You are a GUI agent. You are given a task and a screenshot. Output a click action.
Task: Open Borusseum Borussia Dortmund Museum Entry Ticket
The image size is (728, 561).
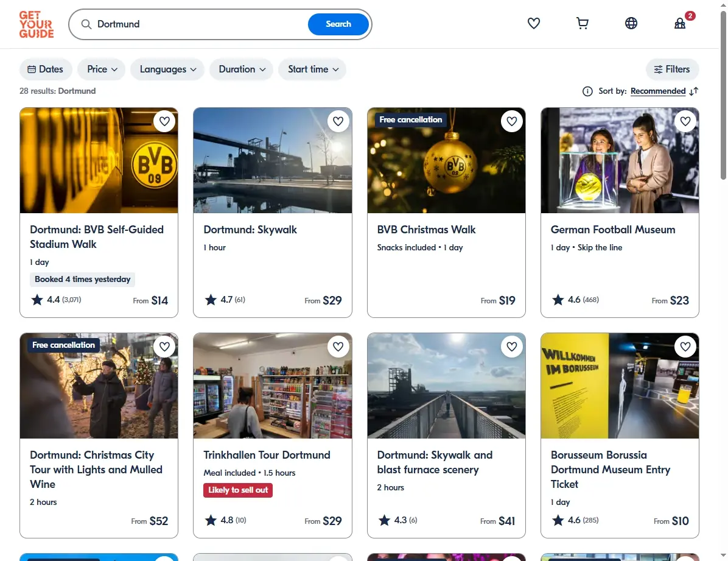coord(611,470)
